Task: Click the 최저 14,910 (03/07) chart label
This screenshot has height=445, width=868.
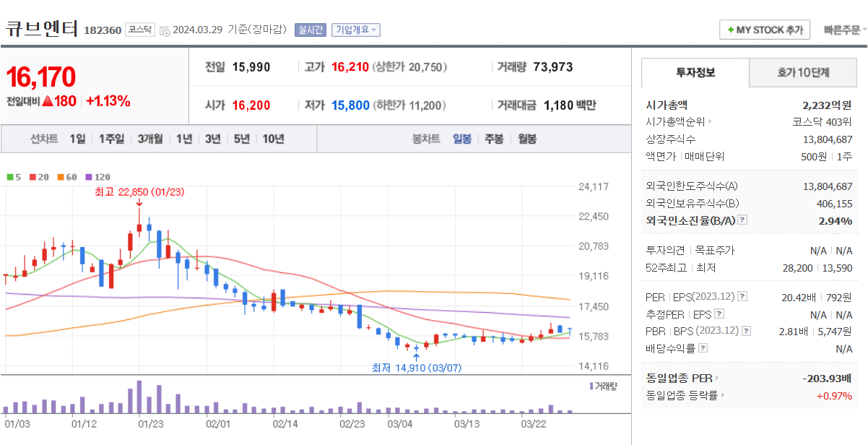Action: click(x=417, y=368)
